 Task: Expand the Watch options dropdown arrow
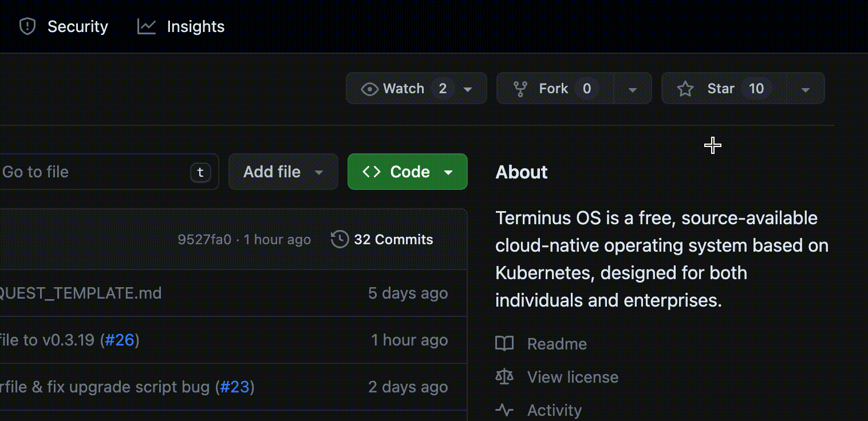coord(468,89)
